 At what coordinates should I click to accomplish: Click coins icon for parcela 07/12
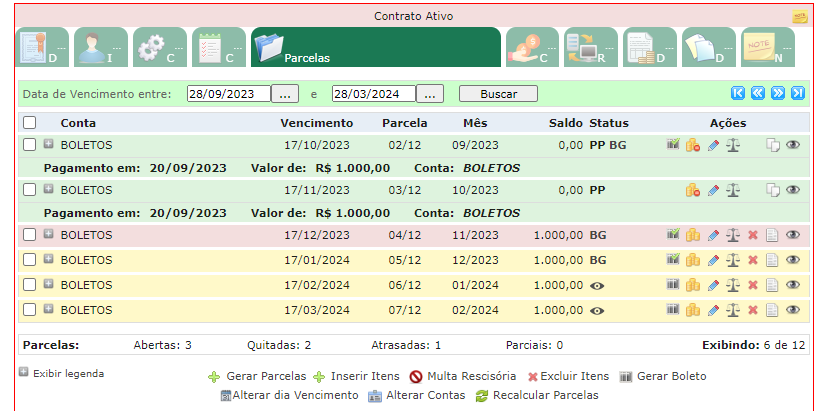tap(693, 310)
